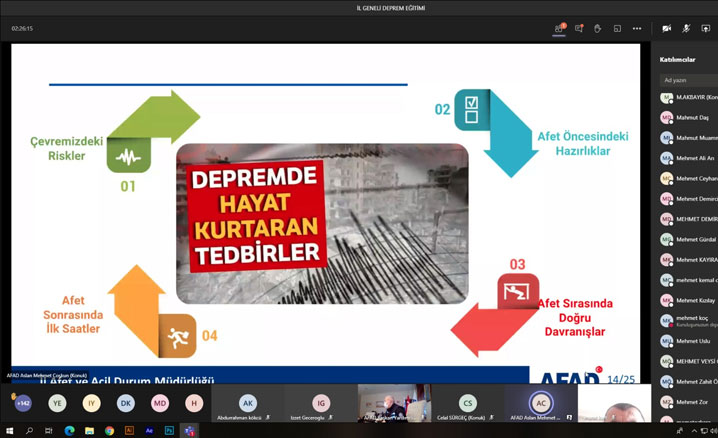718x438 pixels.
Task: Select participant Mahmut Dağ in the list
Action: [688, 117]
